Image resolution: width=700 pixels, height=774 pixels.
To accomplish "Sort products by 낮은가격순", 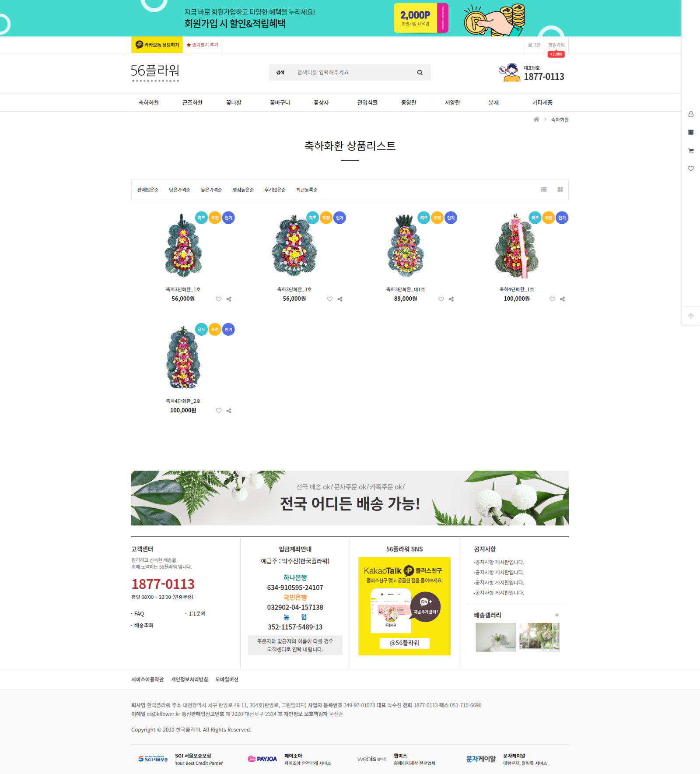I will click(x=180, y=190).
